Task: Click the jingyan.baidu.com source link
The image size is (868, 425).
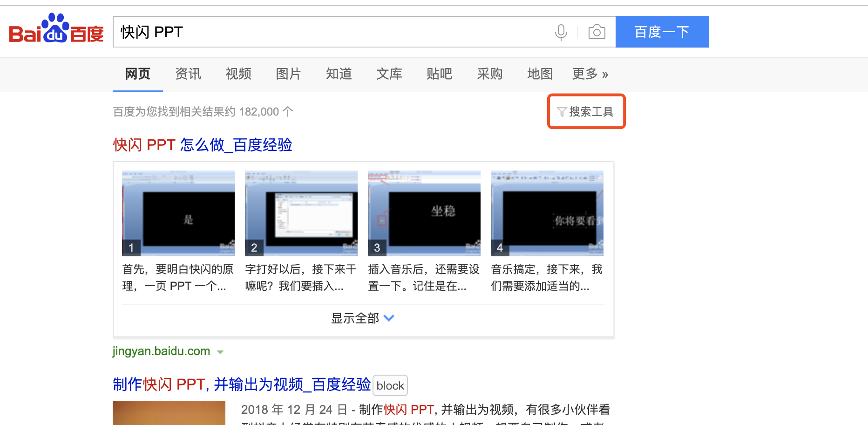Action: click(161, 351)
